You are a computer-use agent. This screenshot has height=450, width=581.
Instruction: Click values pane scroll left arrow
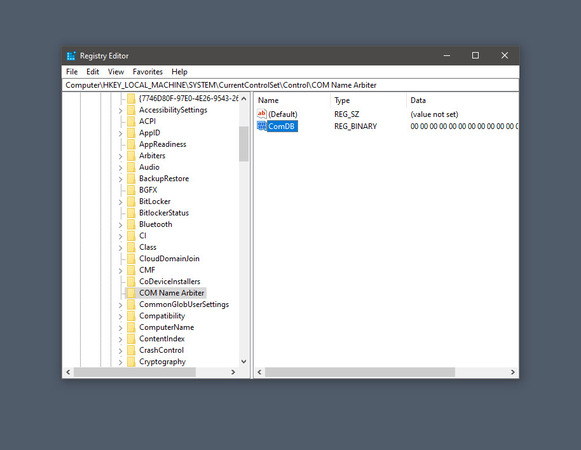[x=259, y=372]
